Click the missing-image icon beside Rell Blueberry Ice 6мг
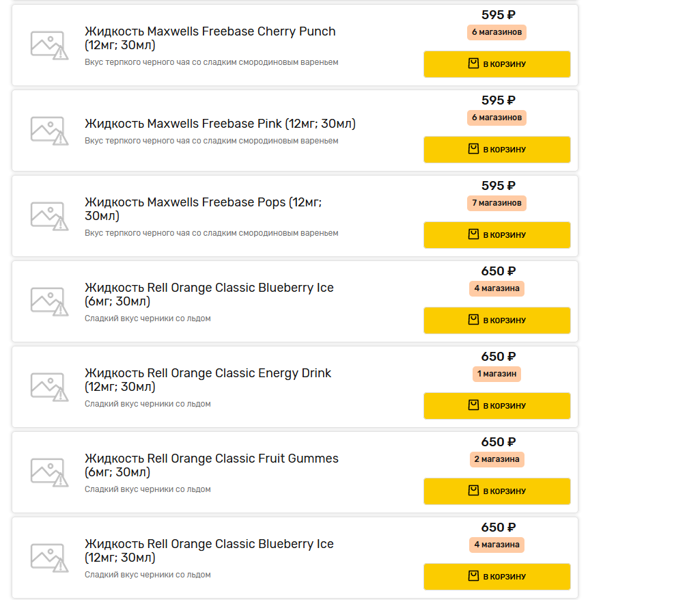The image size is (700, 600). click(49, 301)
